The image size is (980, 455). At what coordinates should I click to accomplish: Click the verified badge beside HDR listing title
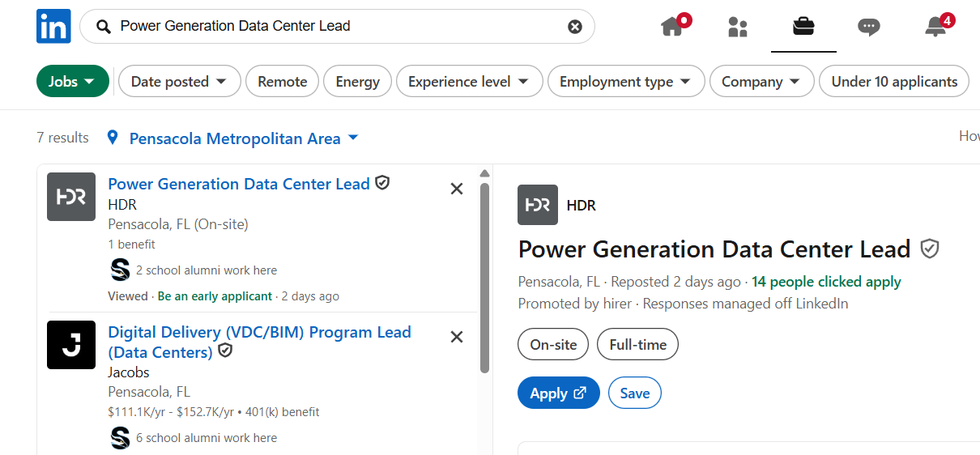point(383,183)
